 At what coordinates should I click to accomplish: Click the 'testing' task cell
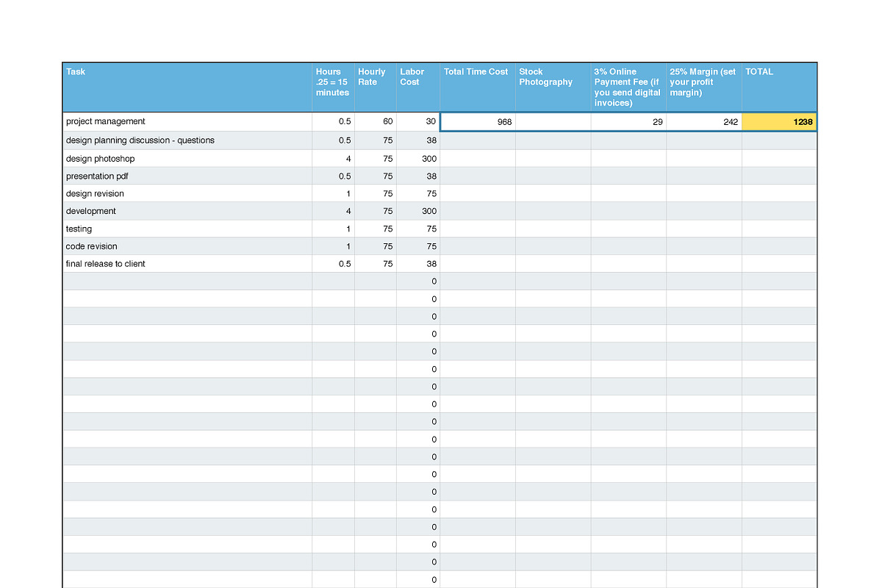187,229
